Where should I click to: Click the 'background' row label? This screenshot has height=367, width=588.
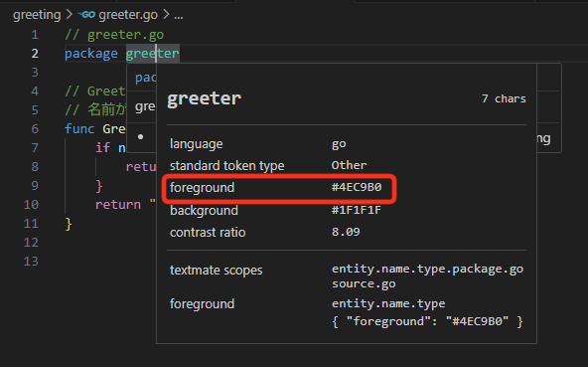pos(204,211)
